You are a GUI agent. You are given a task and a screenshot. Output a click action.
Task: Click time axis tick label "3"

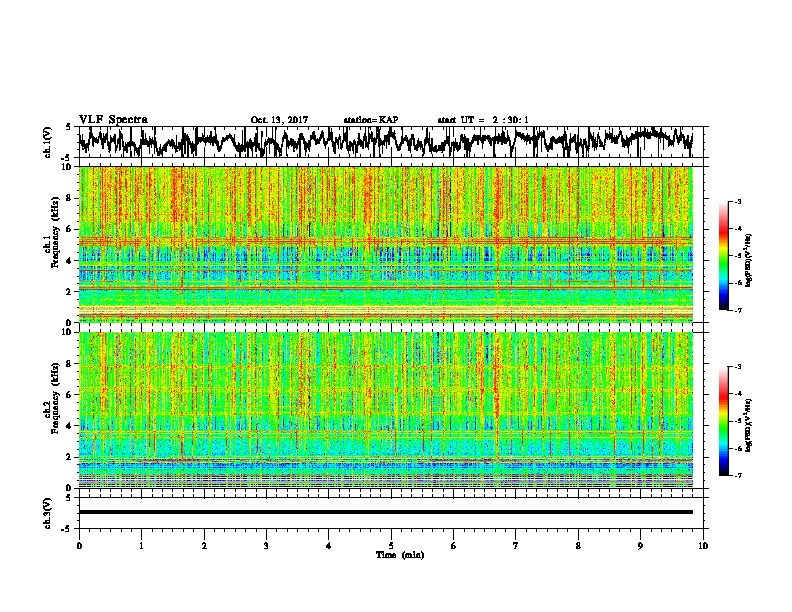[266, 546]
